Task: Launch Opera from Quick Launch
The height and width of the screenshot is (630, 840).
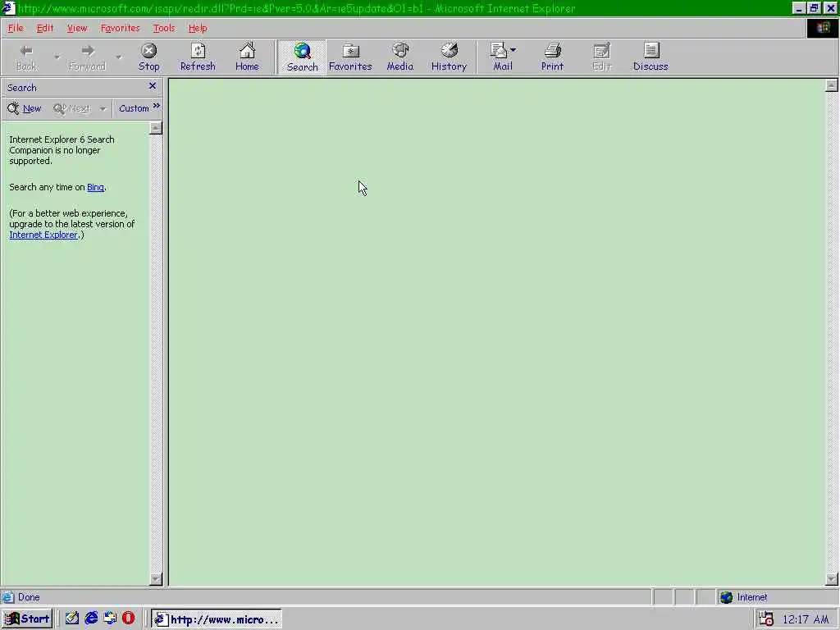Action: click(x=129, y=619)
